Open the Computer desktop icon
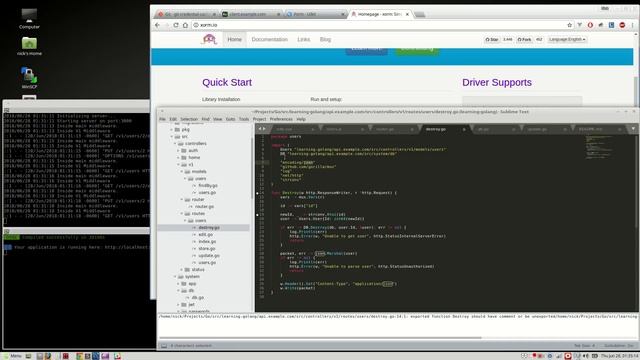The height and width of the screenshot is (360, 640). pos(29,18)
